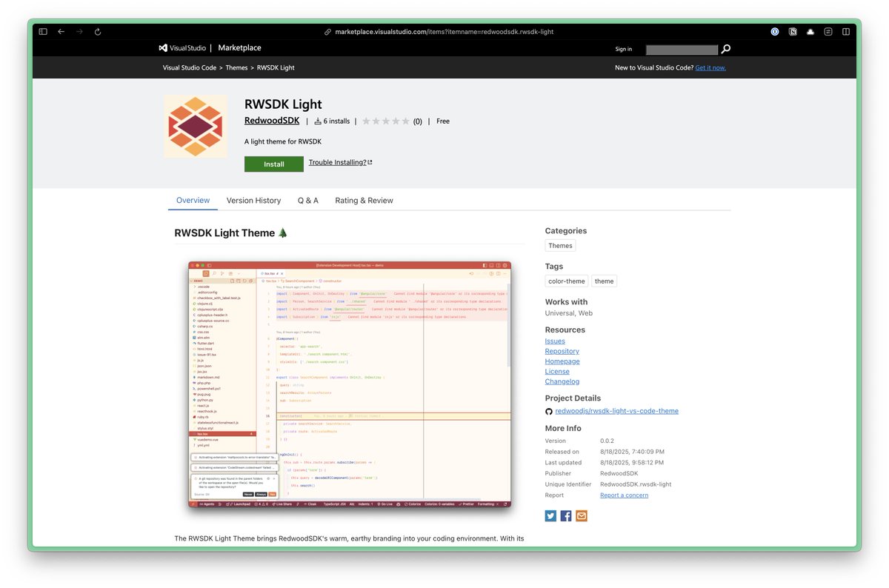Switch to Rating & Review tab
889x588 pixels.
point(364,200)
